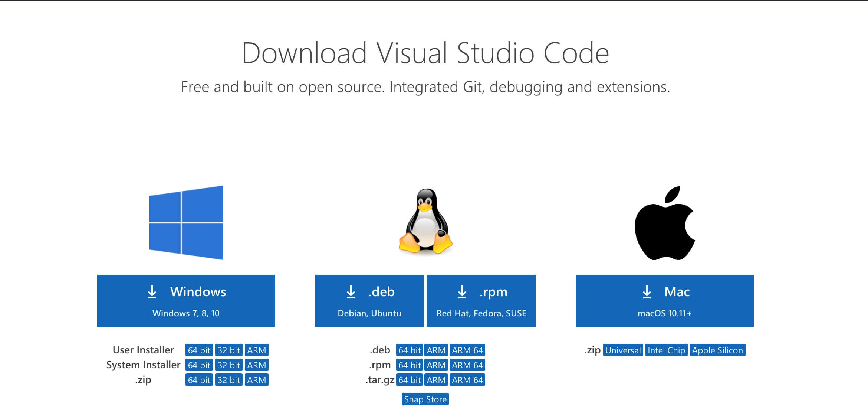Click the 'System Installer' row label
This screenshot has width=868, height=418.
[x=143, y=365]
